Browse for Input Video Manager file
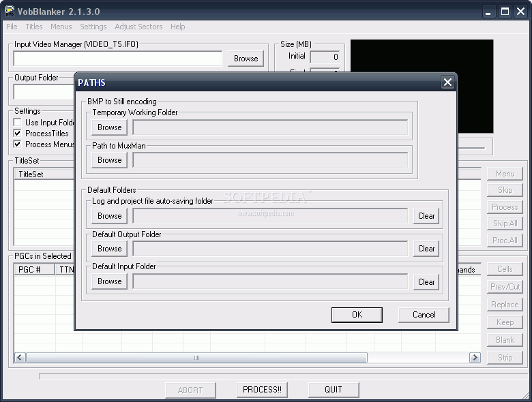 246,59
